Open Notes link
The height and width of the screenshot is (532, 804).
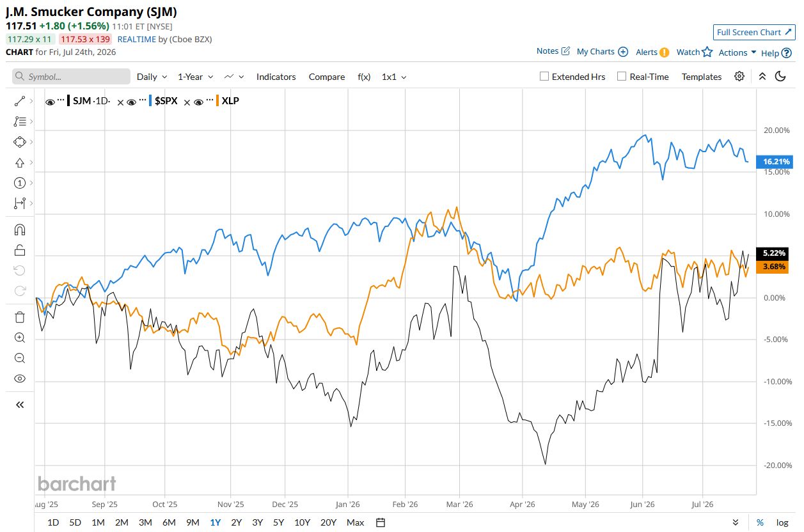coord(553,51)
